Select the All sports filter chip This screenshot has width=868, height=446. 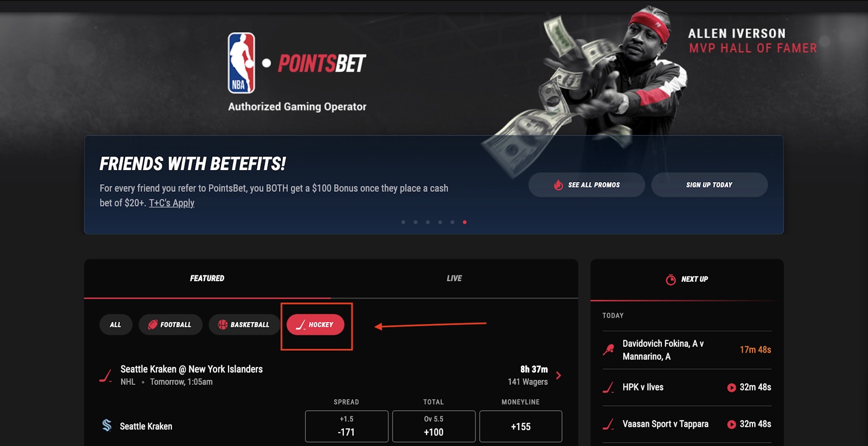(x=116, y=325)
